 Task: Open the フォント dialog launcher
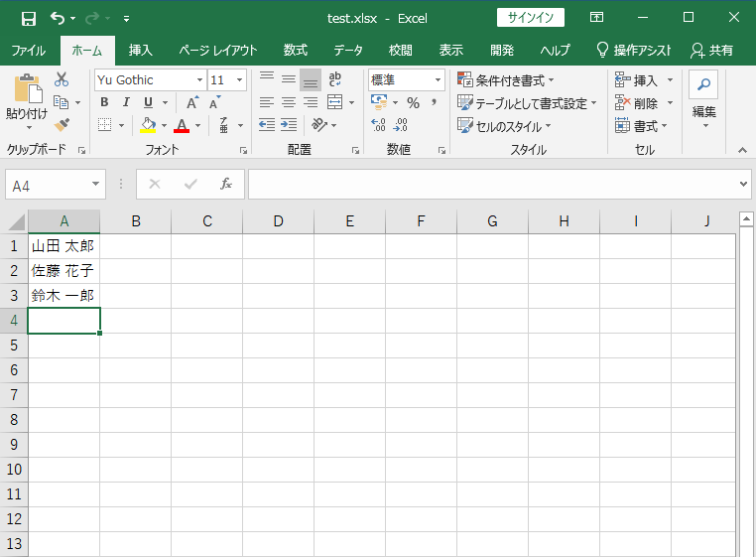[x=243, y=151]
